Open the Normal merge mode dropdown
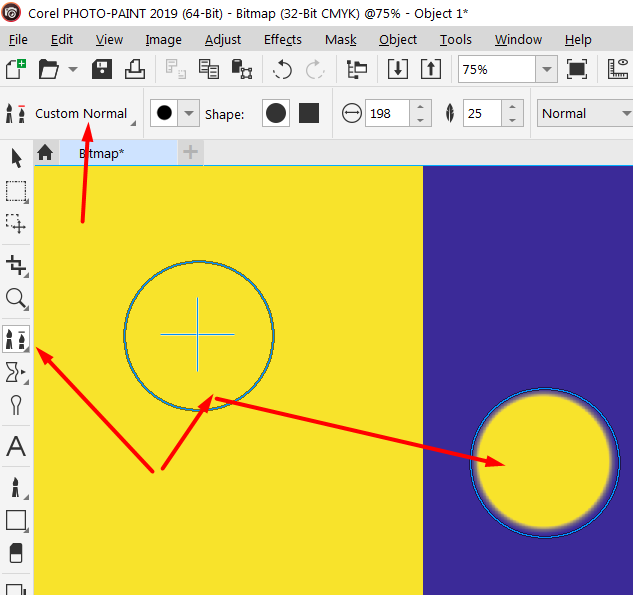Image resolution: width=633 pixels, height=595 pixels. [585, 113]
